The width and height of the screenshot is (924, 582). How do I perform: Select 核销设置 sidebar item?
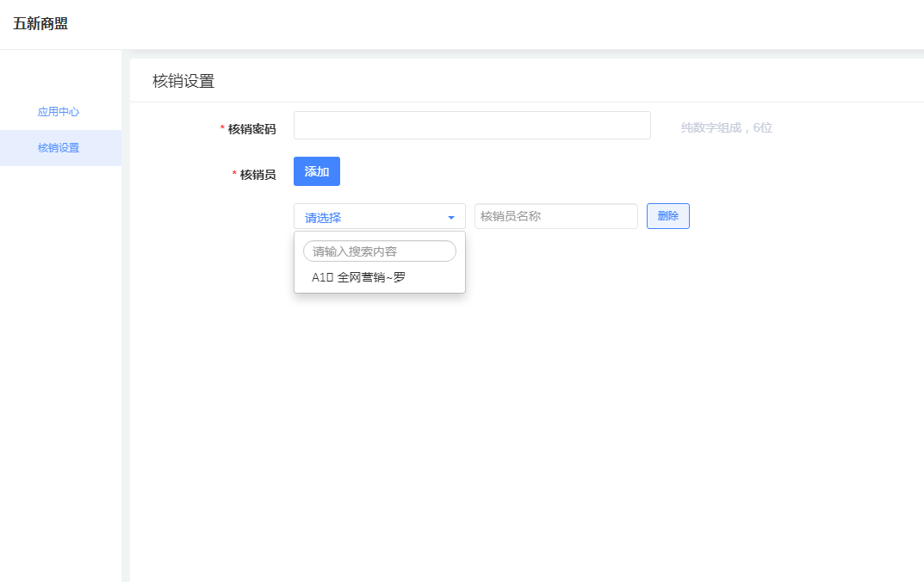(x=59, y=148)
